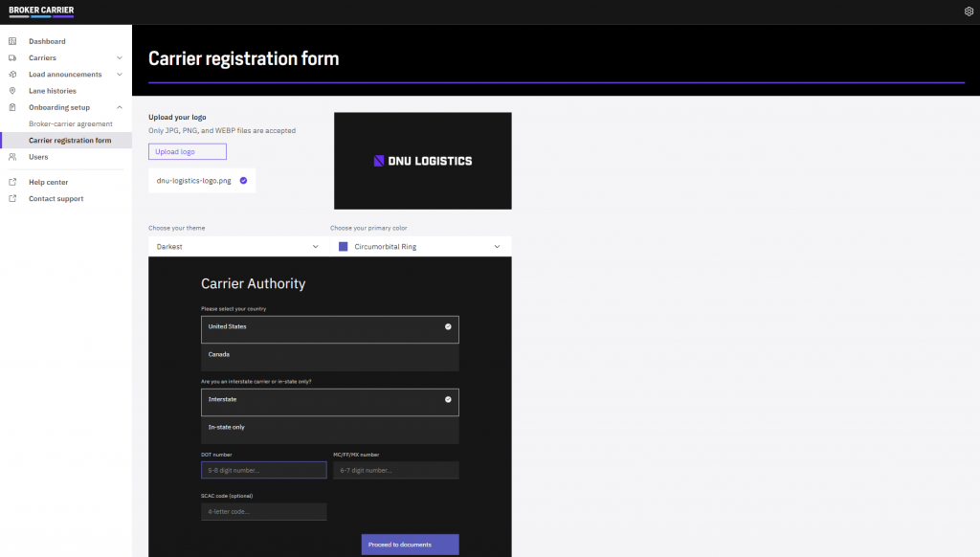
Task: Click the checkmark beside dnu-logistics-logo.png
Action: click(244, 181)
